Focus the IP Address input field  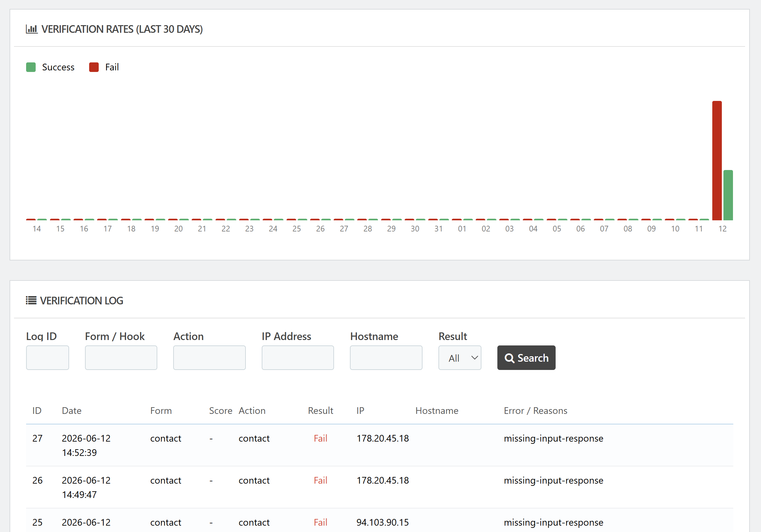(298, 358)
